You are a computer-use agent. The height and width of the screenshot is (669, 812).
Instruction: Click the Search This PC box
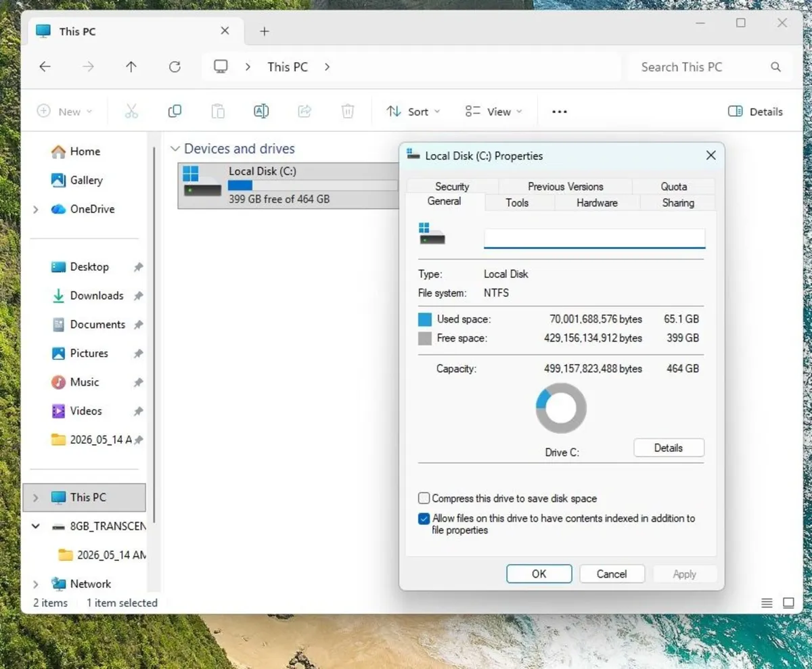tap(710, 67)
